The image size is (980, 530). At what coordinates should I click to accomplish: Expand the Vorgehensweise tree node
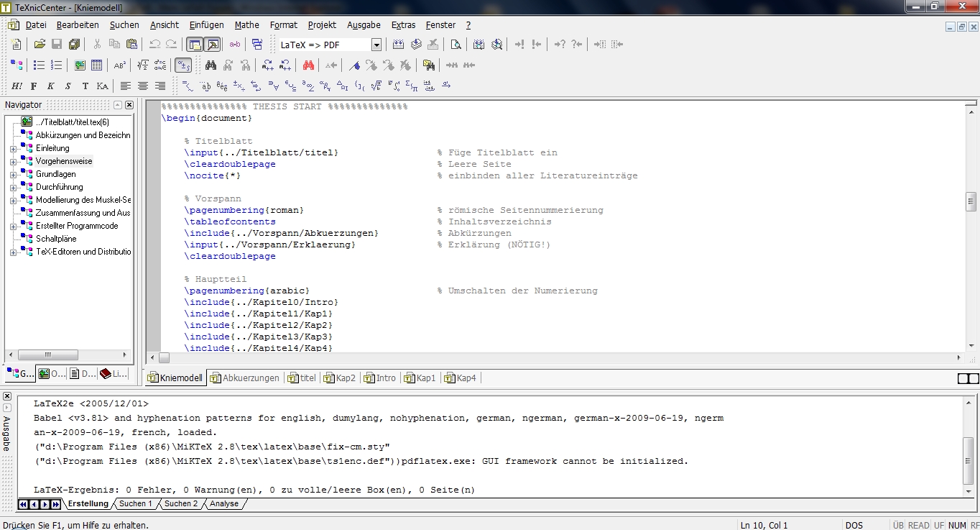13,162
